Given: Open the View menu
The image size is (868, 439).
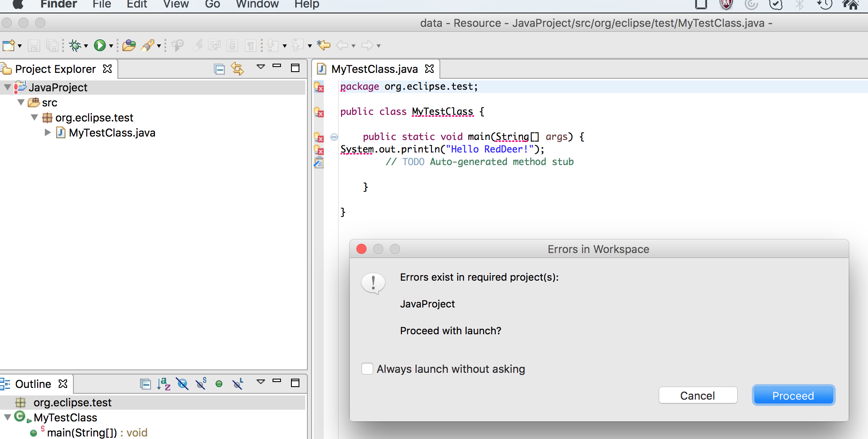Looking at the screenshot, I should pyautogui.click(x=176, y=4).
